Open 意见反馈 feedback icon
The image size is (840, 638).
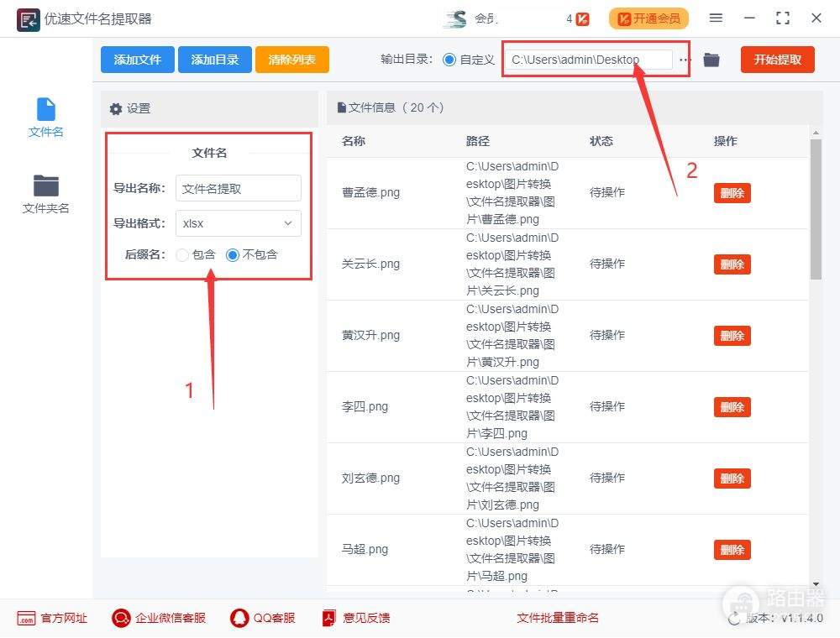329,618
